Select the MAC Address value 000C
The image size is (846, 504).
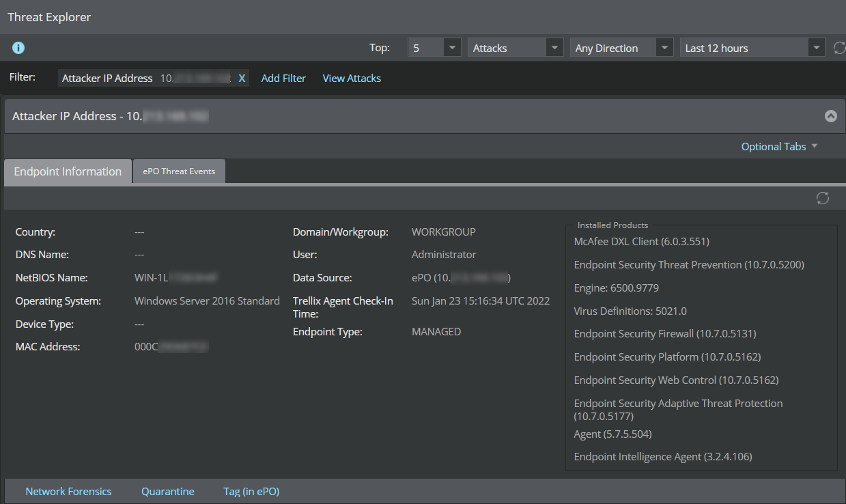pos(171,347)
